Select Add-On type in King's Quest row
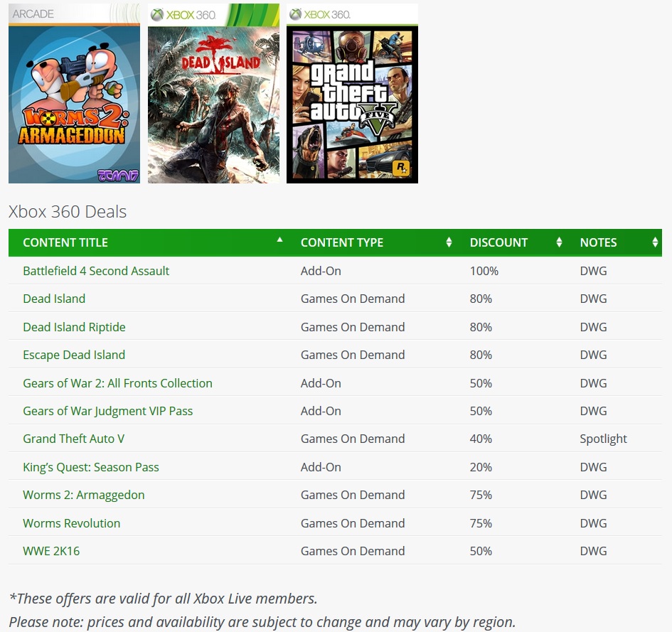 tap(321, 467)
